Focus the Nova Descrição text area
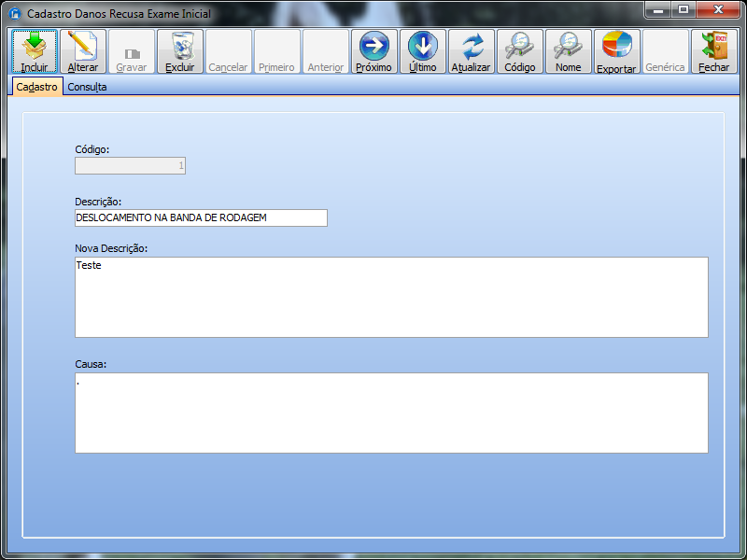Image resolution: width=747 pixels, height=560 pixels. [391, 297]
